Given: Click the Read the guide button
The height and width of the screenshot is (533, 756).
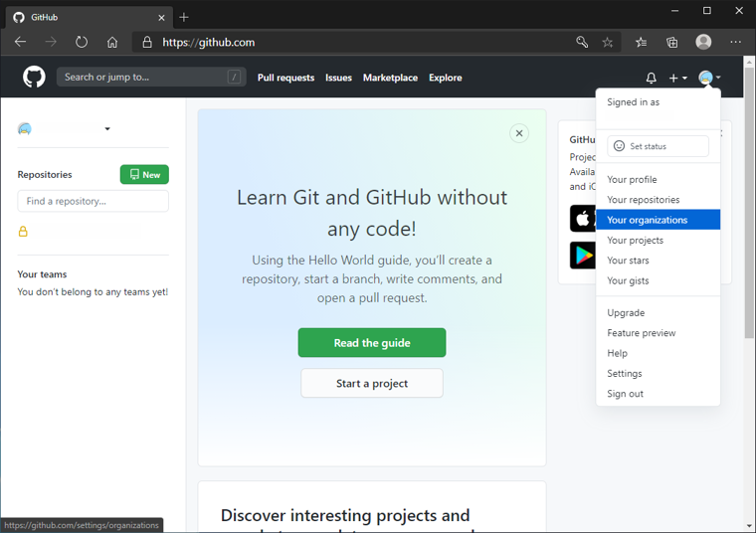Looking at the screenshot, I should (x=372, y=343).
